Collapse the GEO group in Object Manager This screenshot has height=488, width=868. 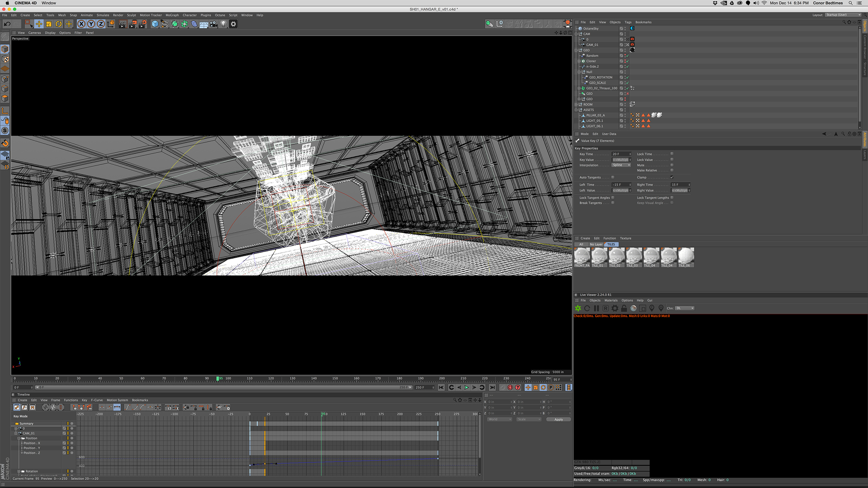click(x=576, y=50)
